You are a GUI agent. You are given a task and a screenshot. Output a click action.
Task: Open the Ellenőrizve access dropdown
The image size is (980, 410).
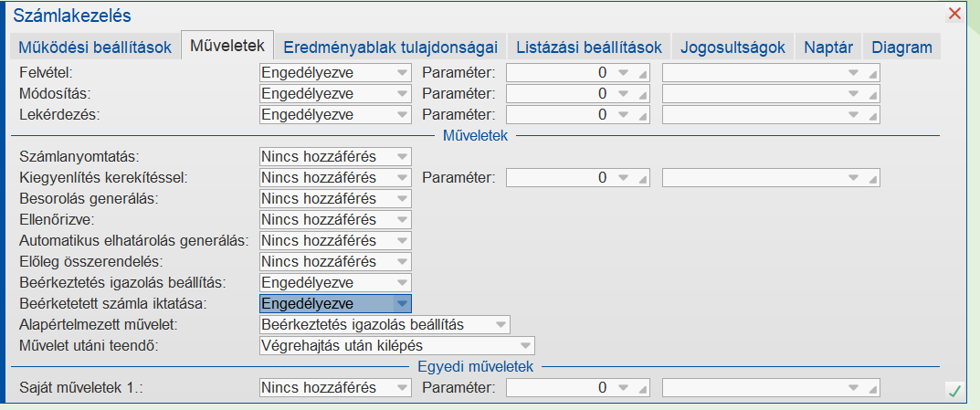(x=402, y=220)
